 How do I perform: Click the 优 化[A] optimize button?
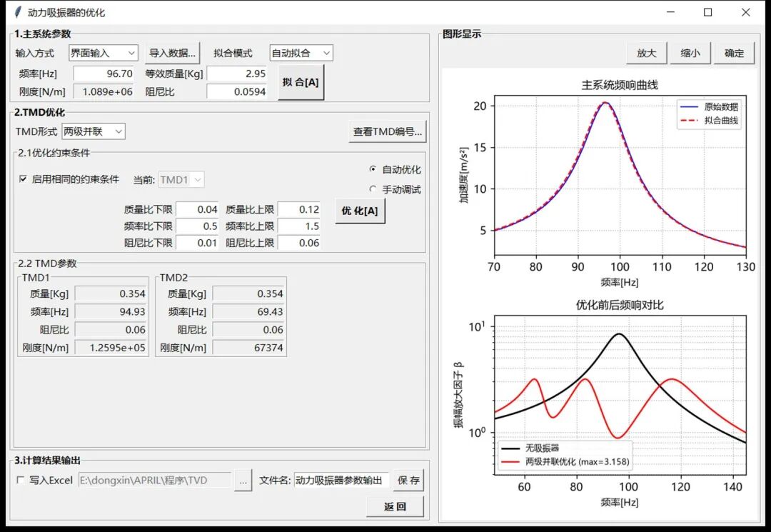(x=360, y=211)
